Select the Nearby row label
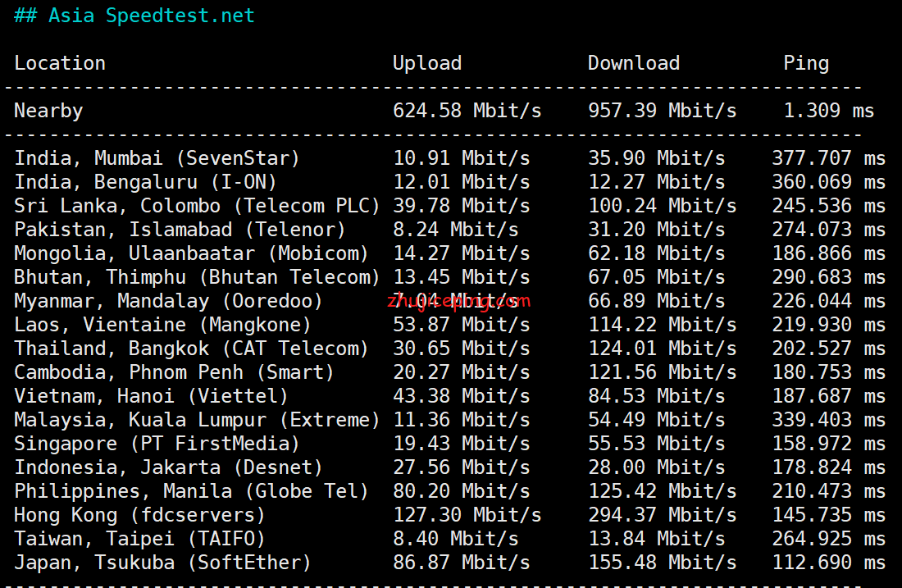Screen dimensions: 902x588 48,111
